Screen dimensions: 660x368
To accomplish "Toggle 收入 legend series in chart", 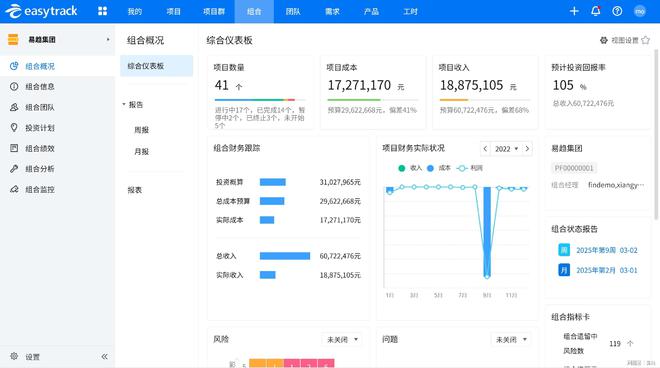I will (410, 168).
